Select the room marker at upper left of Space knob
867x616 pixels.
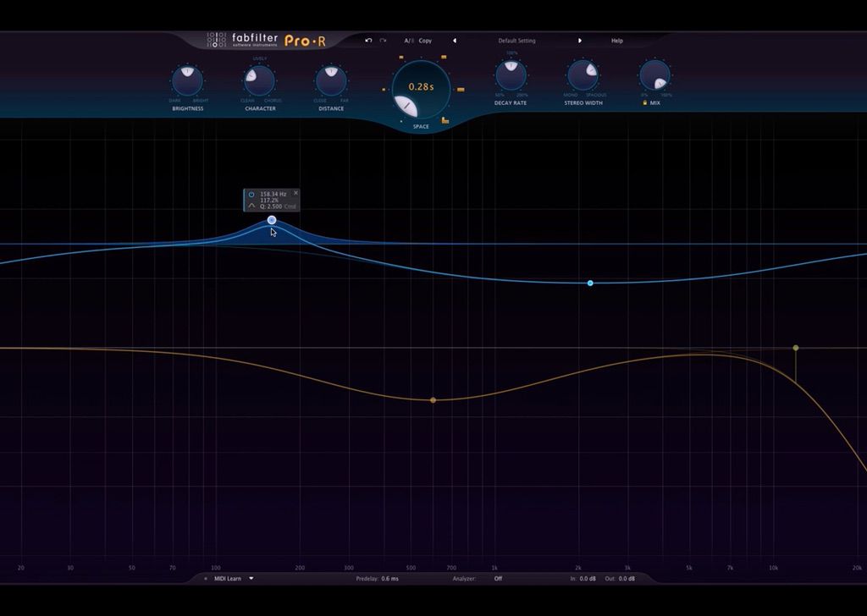click(401, 58)
